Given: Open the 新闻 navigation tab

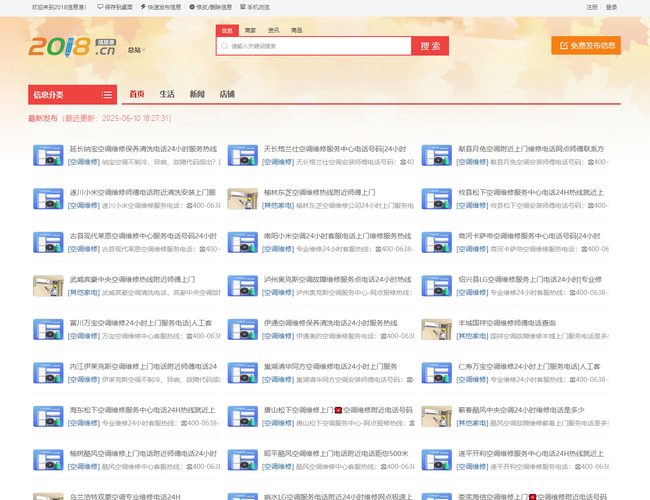Looking at the screenshot, I should pyautogui.click(x=197, y=94).
